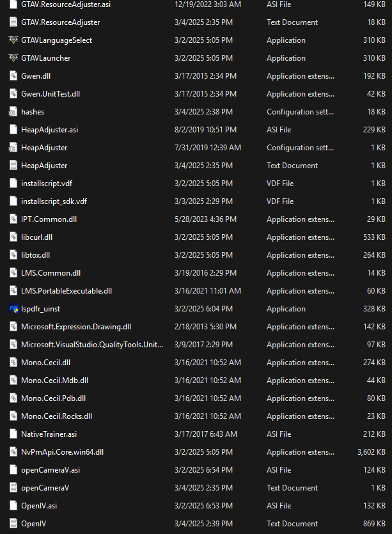The width and height of the screenshot is (392, 534).
Task: Click the HeapAdjuster configuration settings icon
Action: (13, 148)
